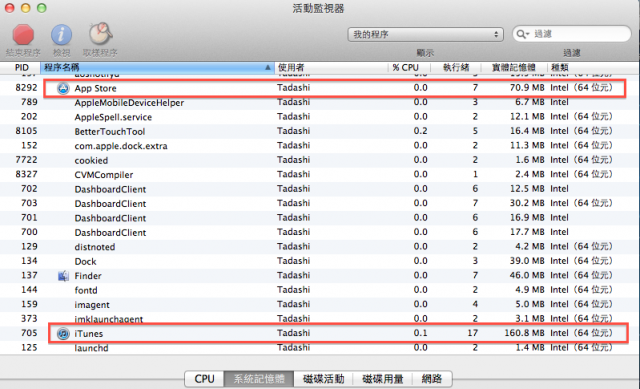Screen dimensions: 640x389
Task: Select the CVMCompiler process
Action: [x=320, y=174]
